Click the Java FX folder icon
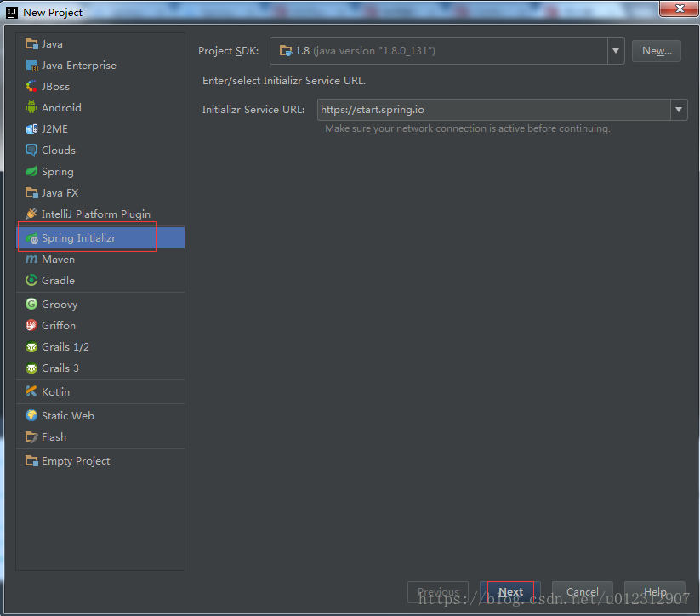Viewport: 700px width, 616px height. (x=31, y=193)
